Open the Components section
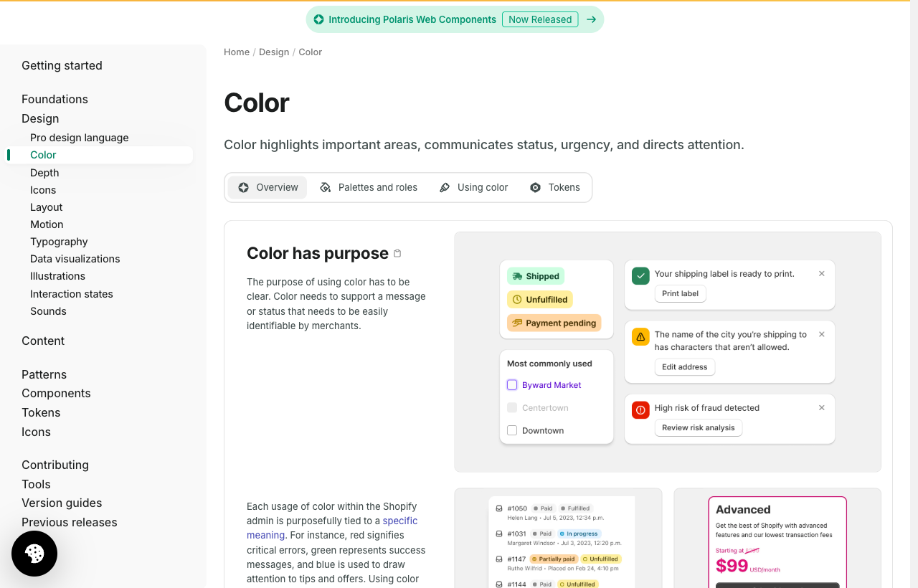Screen dimensions: 918x588 pyautogui.click(x=56, y=393)
